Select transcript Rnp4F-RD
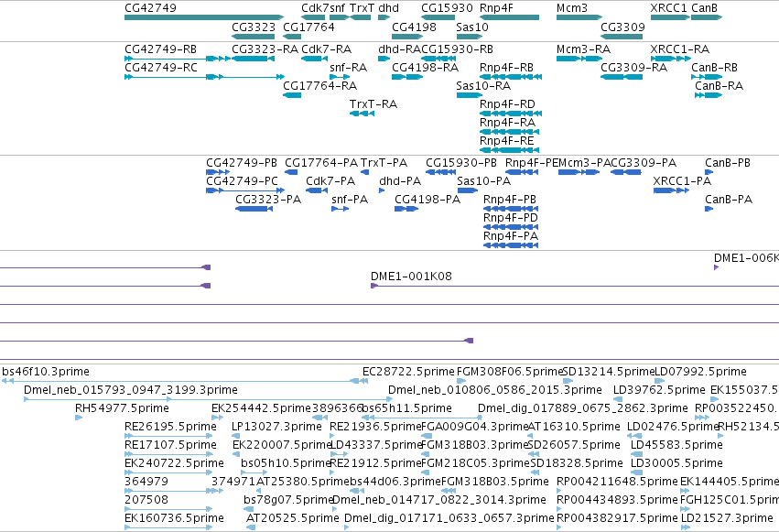The width and height of the screenshot is (779, 532). click(511, 114)
